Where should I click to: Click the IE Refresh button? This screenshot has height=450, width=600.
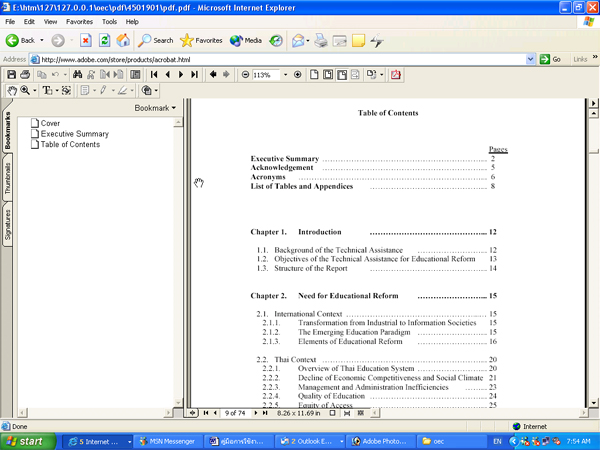pos(104,41)
